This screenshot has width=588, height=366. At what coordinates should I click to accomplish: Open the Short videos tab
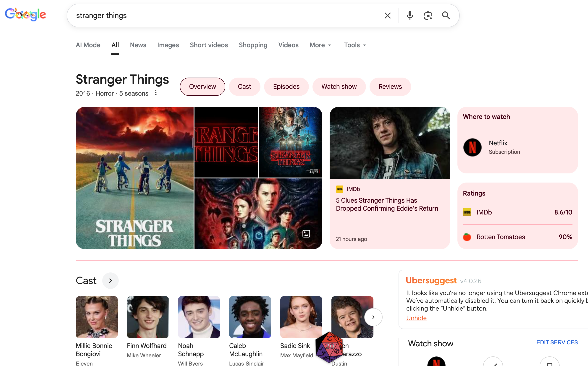pyautogui.click(x=209, y=45)
